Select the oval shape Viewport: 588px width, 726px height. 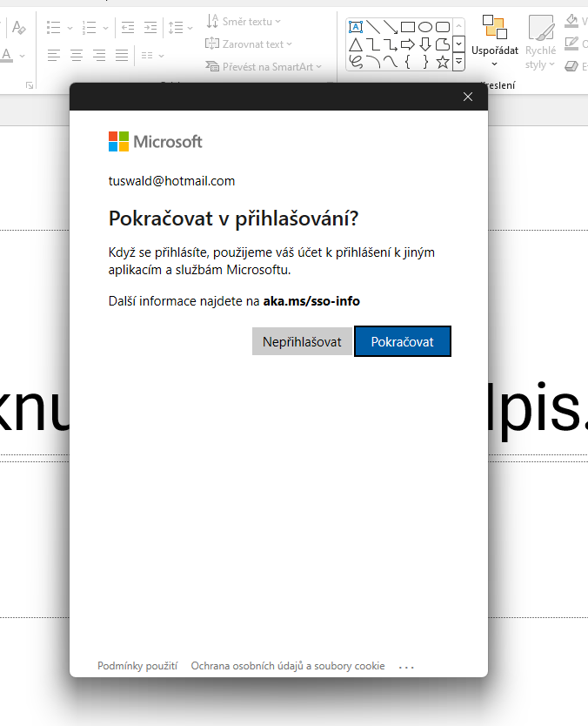pos(425,27)
